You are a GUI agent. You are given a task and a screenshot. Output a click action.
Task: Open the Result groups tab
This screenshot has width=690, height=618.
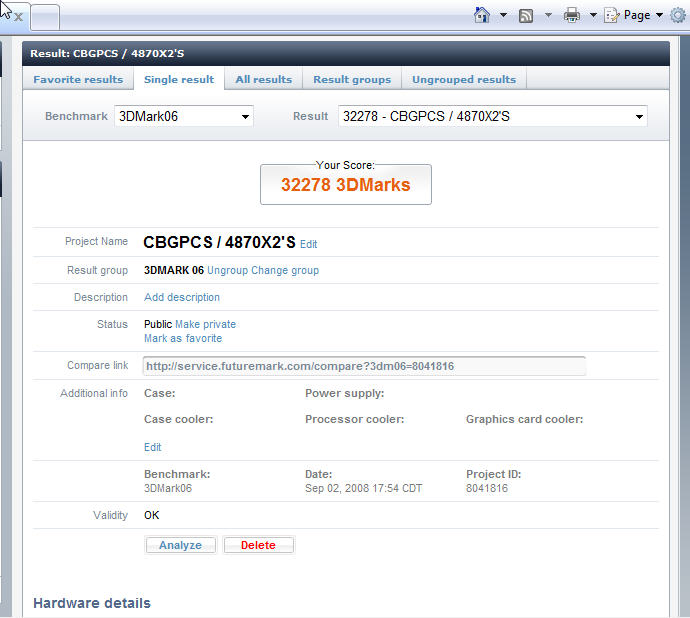[x=352, y=80]
